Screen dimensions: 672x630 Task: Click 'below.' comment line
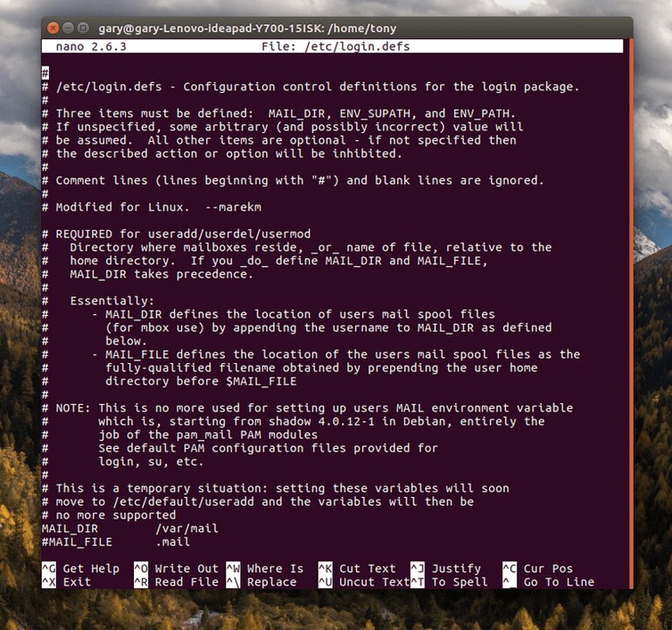(x=95, y=341)
